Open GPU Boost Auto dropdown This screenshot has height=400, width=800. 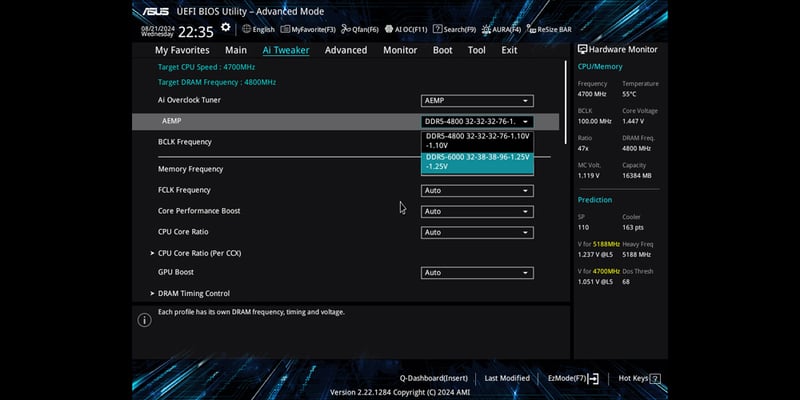click(477, 272)
